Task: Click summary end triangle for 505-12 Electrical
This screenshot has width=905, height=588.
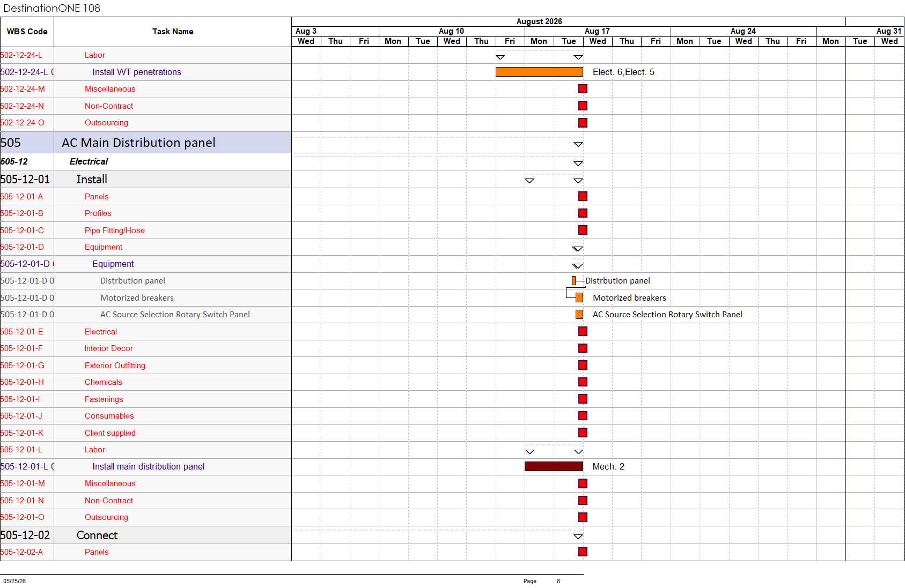Action: pyautogui.click(x=578, y=163)
